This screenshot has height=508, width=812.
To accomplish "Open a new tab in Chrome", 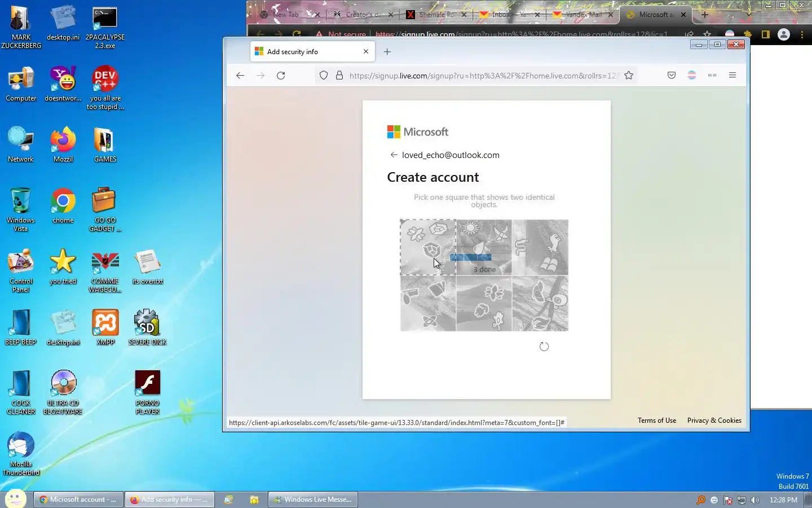I will (704, 15).
